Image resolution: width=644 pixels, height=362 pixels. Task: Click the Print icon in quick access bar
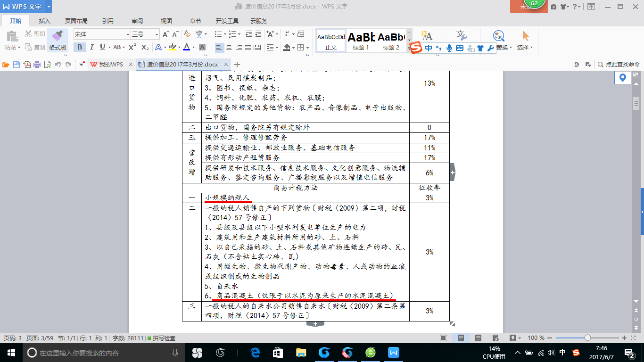point(37,65)
